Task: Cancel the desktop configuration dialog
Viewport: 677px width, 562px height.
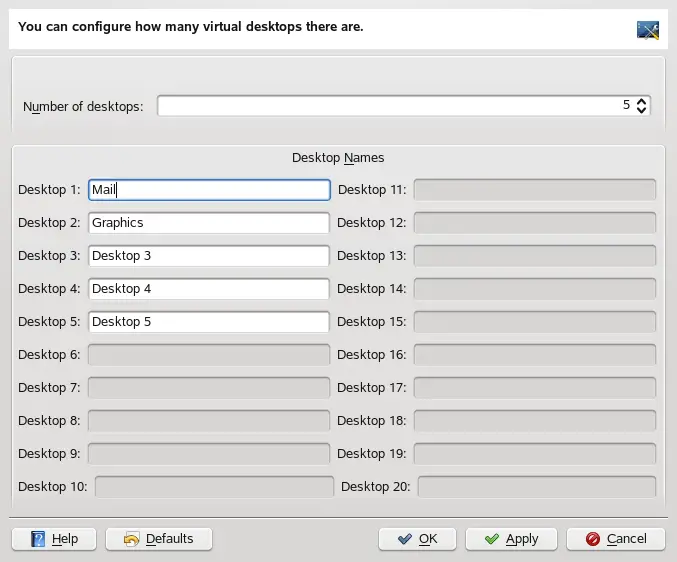Action: coord(615,539)
